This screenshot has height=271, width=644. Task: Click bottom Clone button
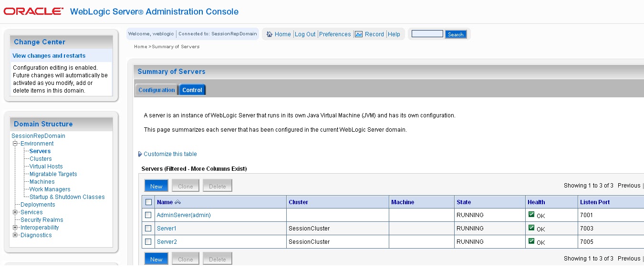(x=186, y=259)
